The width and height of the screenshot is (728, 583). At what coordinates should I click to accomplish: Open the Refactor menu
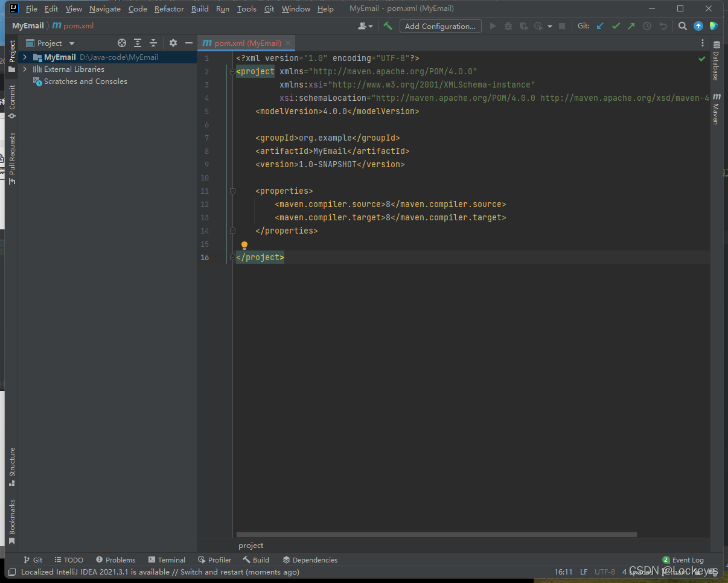coord(169,8)
